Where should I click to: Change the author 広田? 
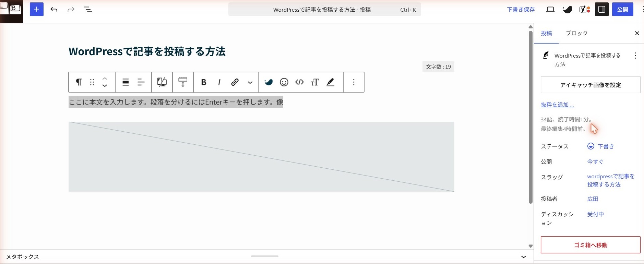click(593, 199)
